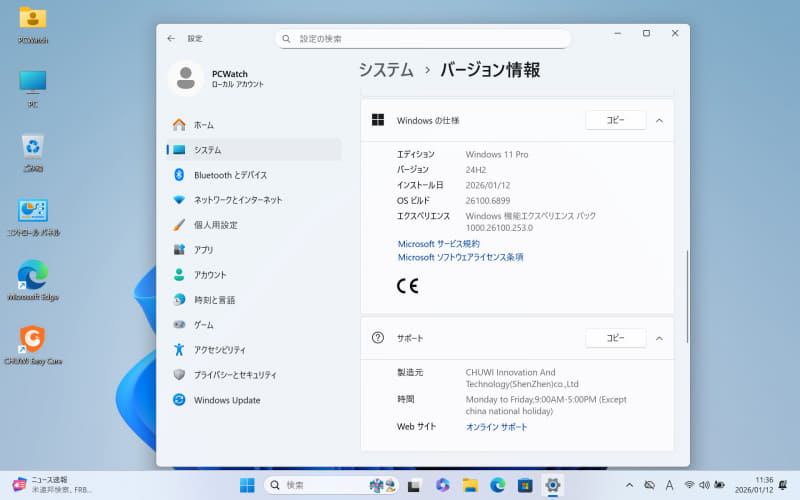Viewport: 800px width, 500px height.
Task: Click the IME input mode A indicator
Action: click(x=669, y=485)
